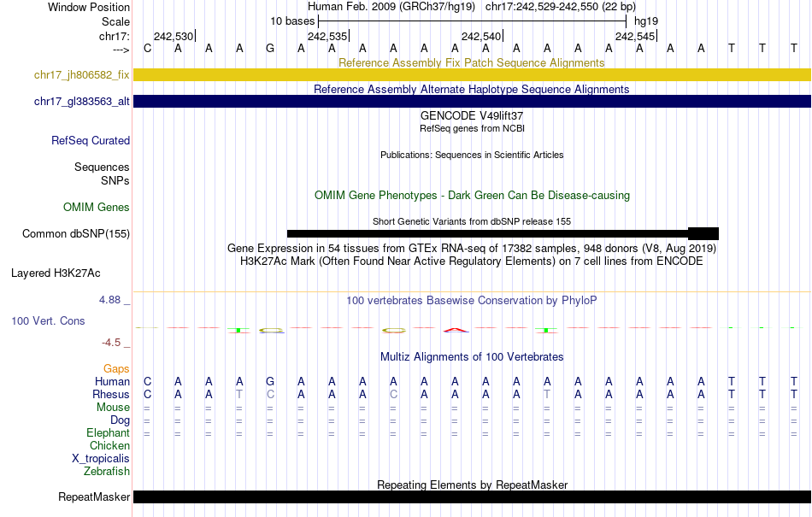Click 'Short Genetic Variants from dbSNP release 155'
The image size is (812, 517).
tap(472, 221)
